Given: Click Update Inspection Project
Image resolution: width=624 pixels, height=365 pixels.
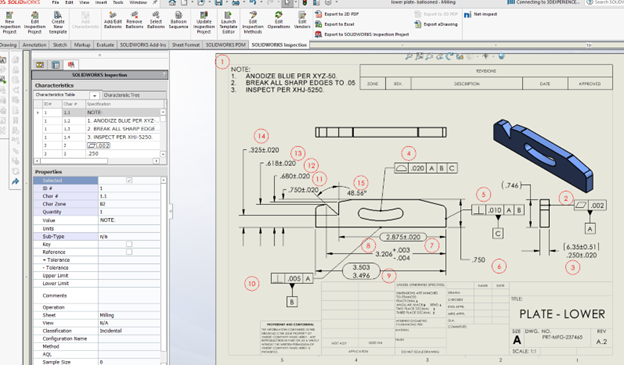Looking at the screenshot, I should (x=204, y=22).
